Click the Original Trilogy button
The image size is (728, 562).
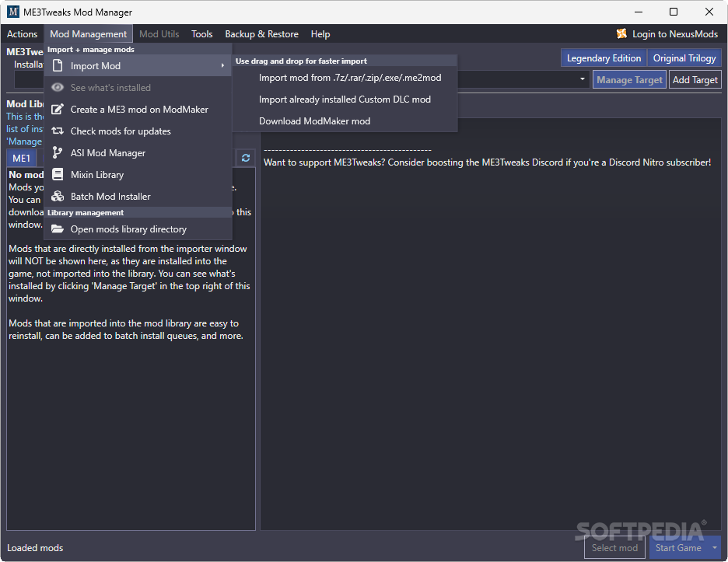pyautogui.click(x=684, y=58)
